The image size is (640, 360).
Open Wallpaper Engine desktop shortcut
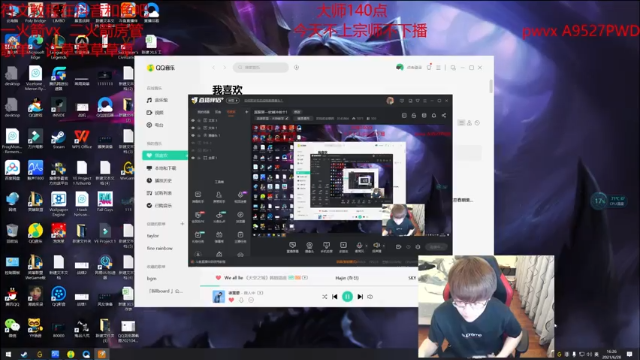58,203
